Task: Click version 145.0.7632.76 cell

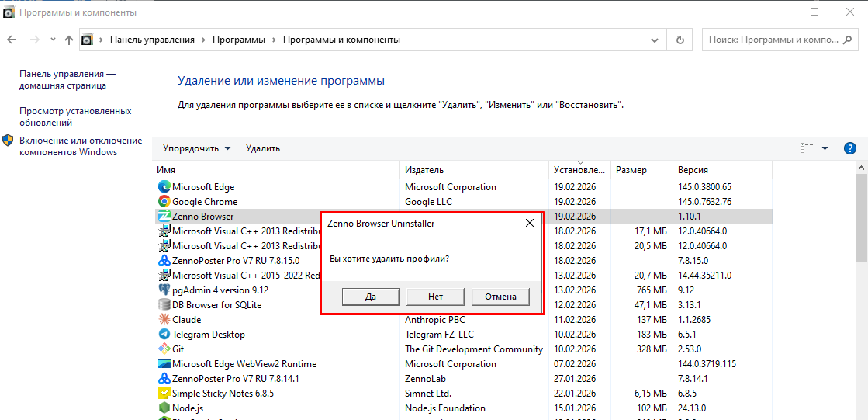Action: pos(704,202)
